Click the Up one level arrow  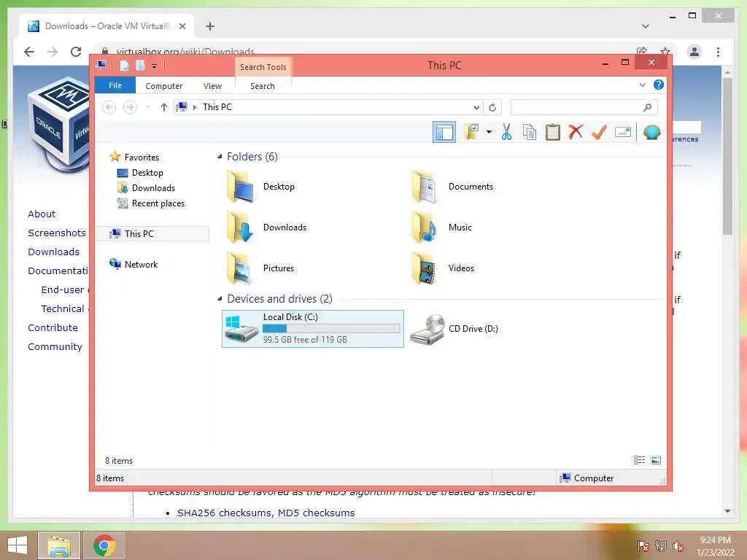click(164, 107)
